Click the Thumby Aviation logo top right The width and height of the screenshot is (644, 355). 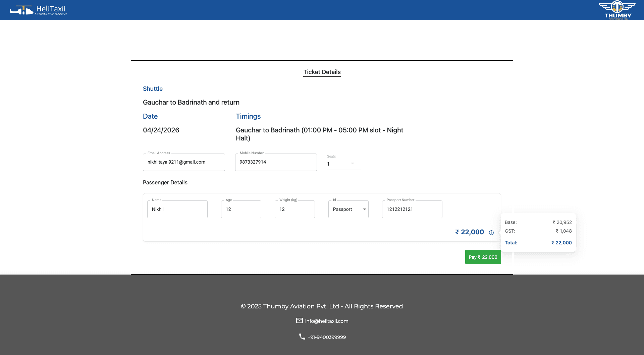[617, 10]
